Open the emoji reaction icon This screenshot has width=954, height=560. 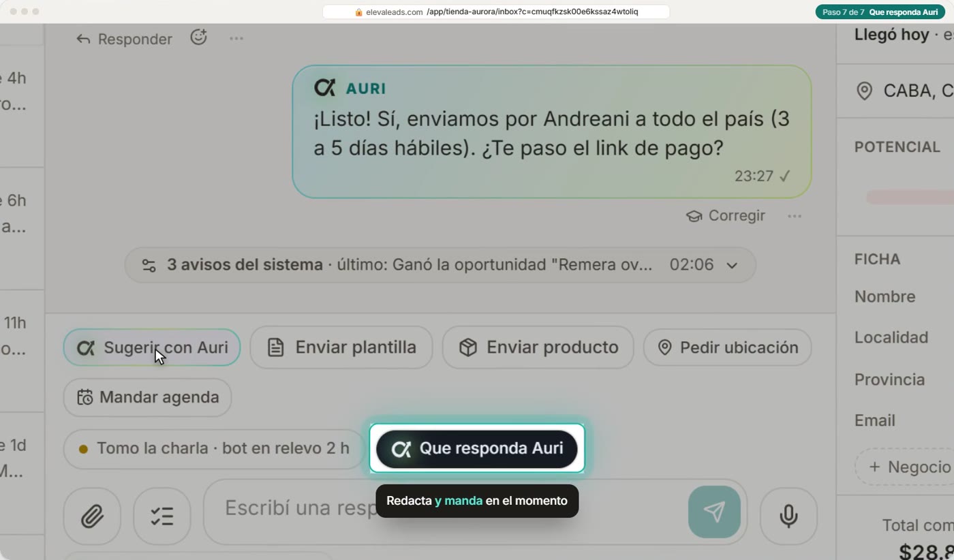(198, 37)
